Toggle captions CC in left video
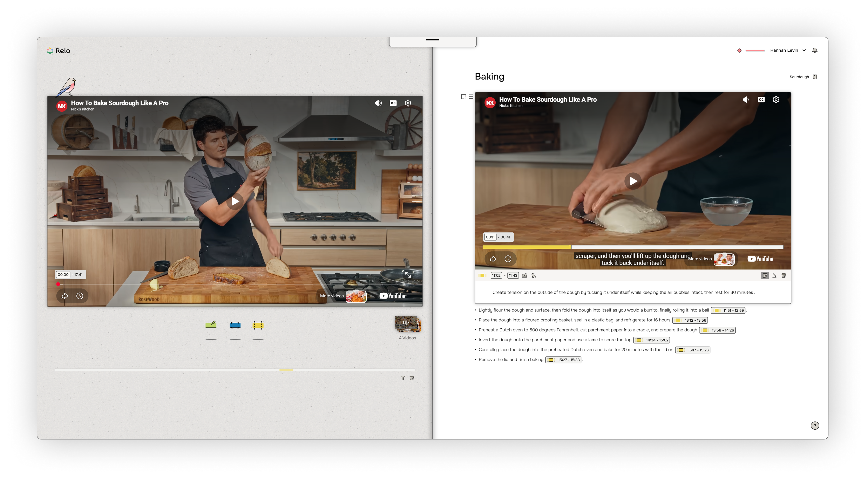This screenshot has width=868, height=479. tap(393, 103)
